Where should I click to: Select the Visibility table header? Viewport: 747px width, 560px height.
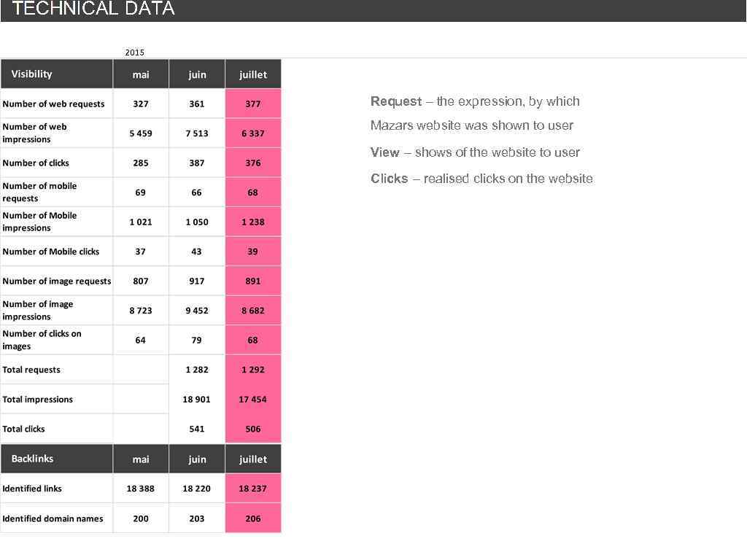[31, 74]
